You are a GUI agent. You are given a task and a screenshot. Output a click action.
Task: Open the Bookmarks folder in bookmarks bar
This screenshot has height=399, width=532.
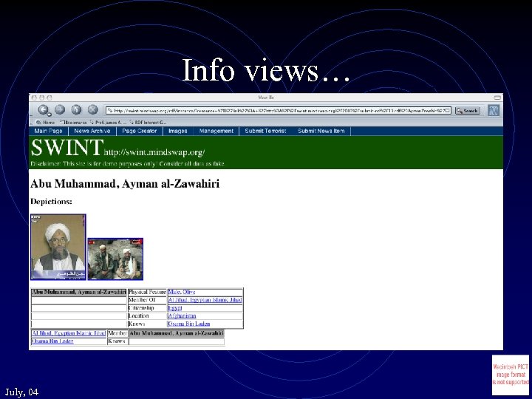tap(73, 123)
